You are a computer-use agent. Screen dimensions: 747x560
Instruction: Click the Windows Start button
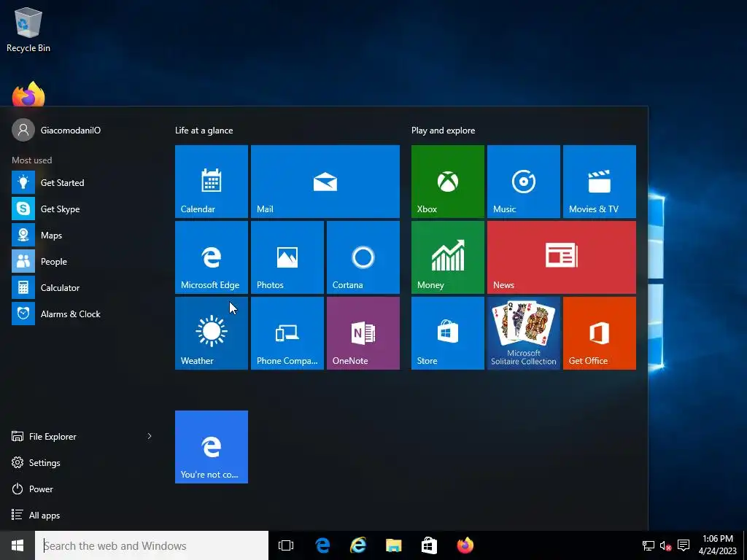coord(18,545)
